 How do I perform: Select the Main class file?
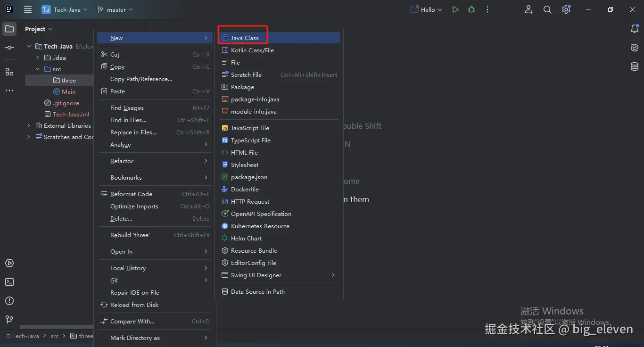64,91
